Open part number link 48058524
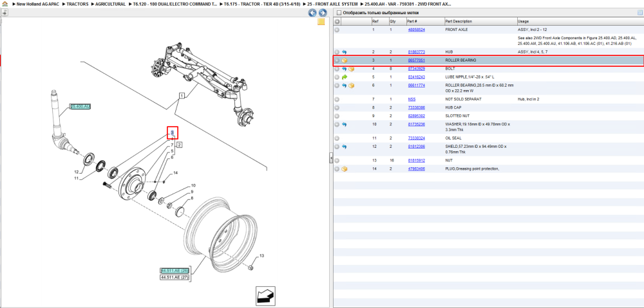644x308 pixels. pyautogui.click(x=416, y=30)
